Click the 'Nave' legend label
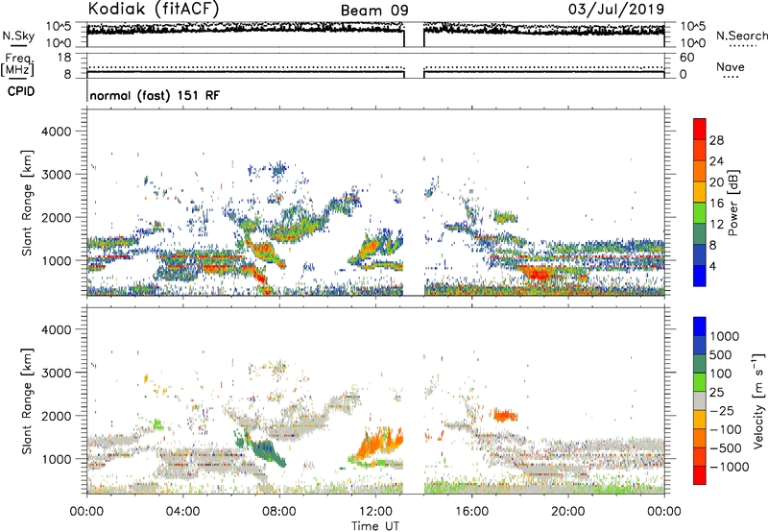The height and width of the screenshot is (532, 768). coord(731,66)
